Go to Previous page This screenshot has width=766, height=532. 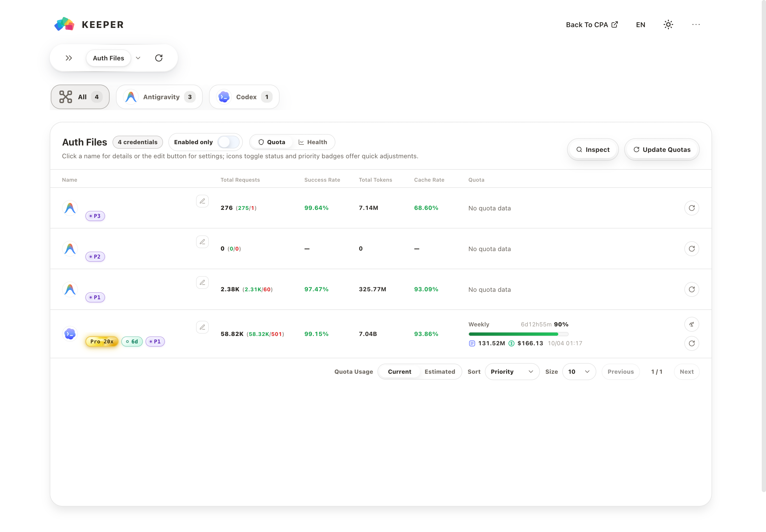tap(620, 372)
